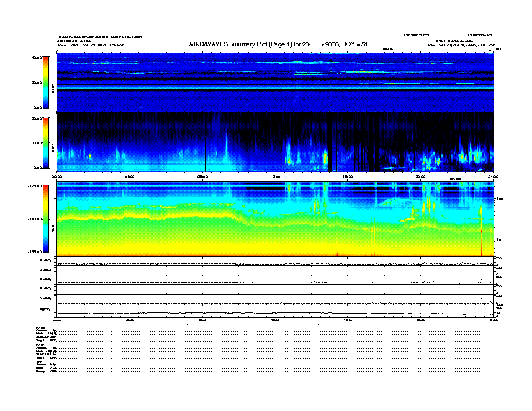Click the 30.00 label on RAD1 color scale

[x=37, y=143]
